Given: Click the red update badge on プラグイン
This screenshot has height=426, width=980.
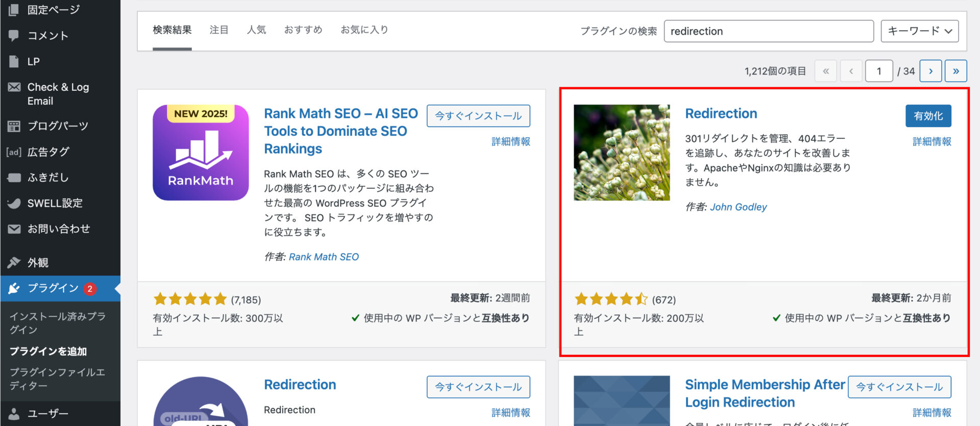Looking at the screenshot, I should coord(90,289).
